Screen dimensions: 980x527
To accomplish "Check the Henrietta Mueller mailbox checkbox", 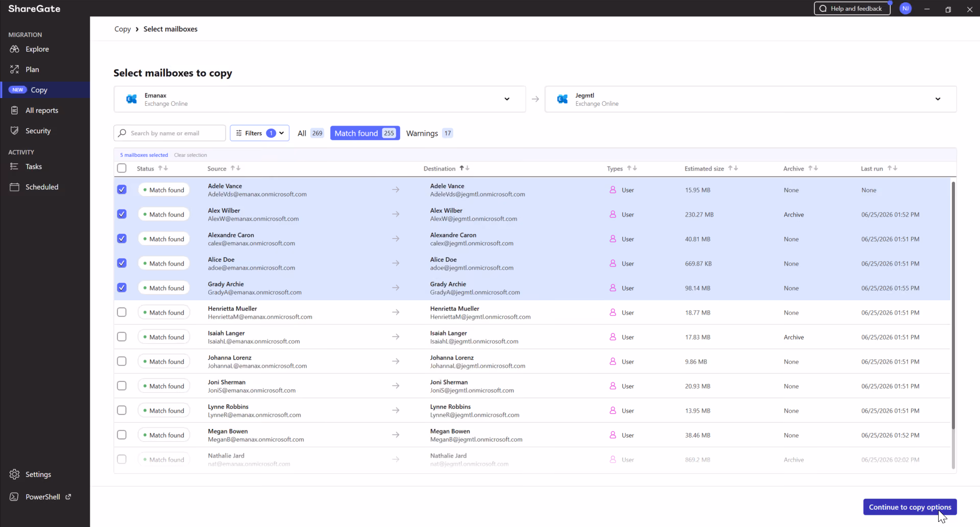I will [x=121, y=312].
